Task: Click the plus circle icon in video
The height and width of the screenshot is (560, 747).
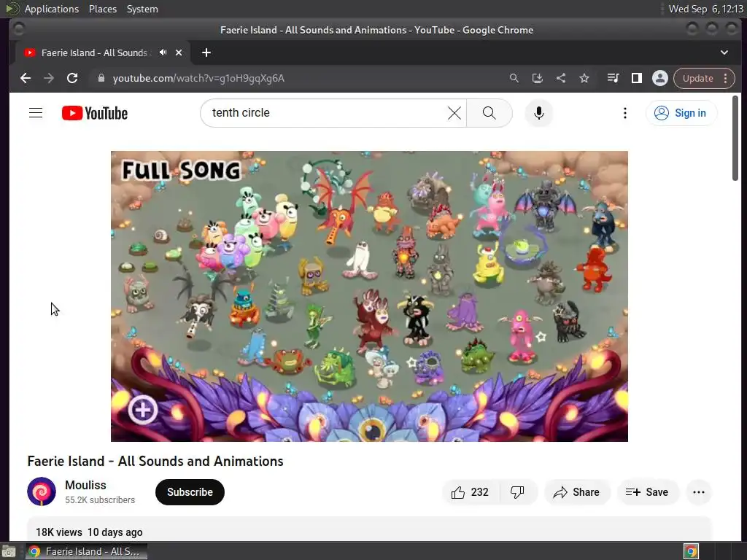Action: click(142, 410)
